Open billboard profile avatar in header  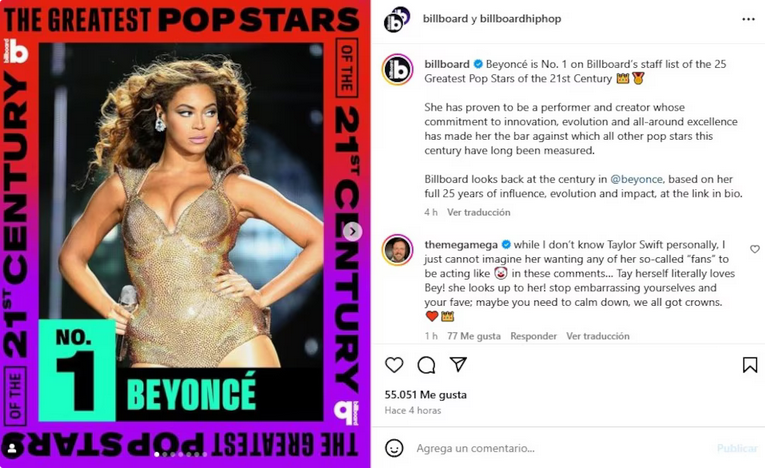pos(395,20)
